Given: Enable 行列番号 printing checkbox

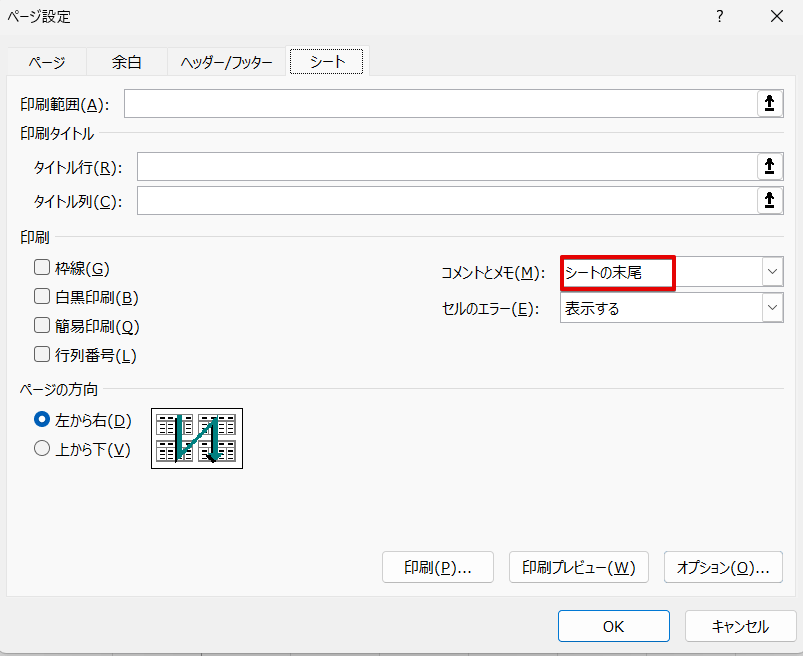Looking at the screenshot, I should [x=42, y=355].
